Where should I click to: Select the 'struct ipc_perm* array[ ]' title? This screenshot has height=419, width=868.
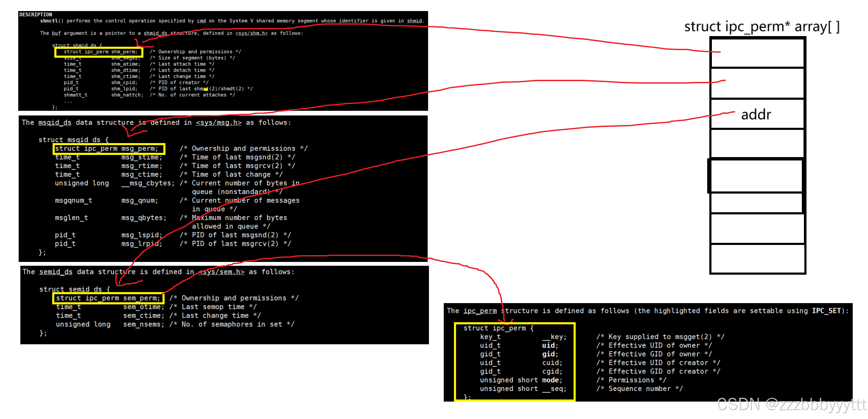[x=762, y=27]
